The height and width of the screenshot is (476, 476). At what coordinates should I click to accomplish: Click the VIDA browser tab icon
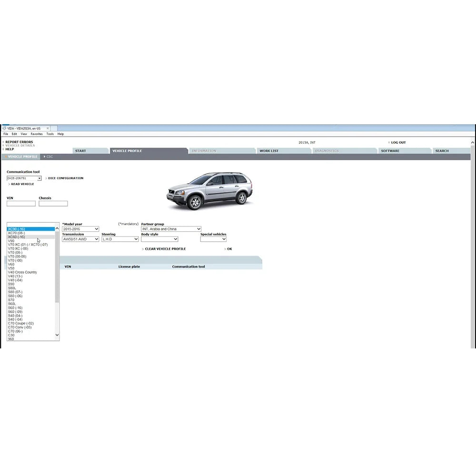click(x=4, y=129)
